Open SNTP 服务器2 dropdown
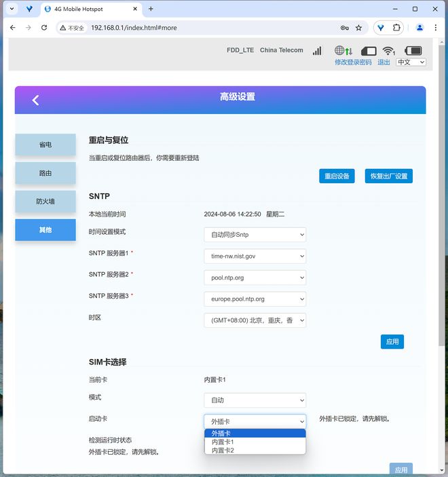The height and width of the screenshot is (477, 448). click(255, 278)
